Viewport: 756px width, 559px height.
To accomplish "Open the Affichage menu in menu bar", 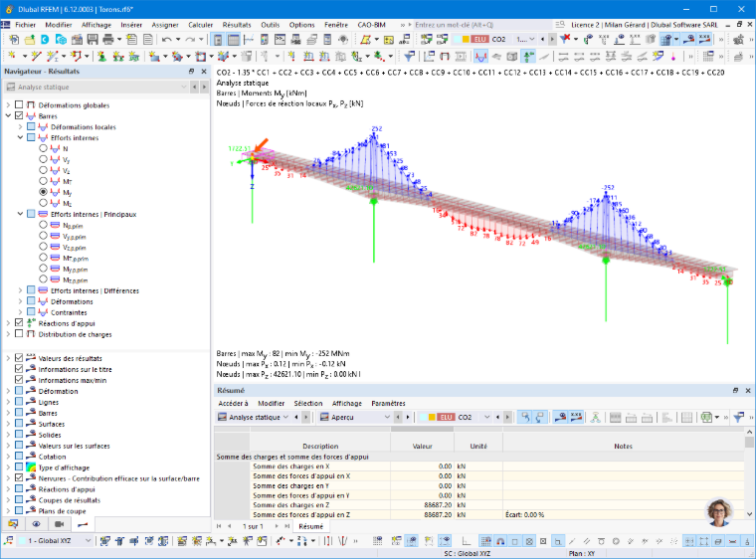I will (x=95, y=25).
